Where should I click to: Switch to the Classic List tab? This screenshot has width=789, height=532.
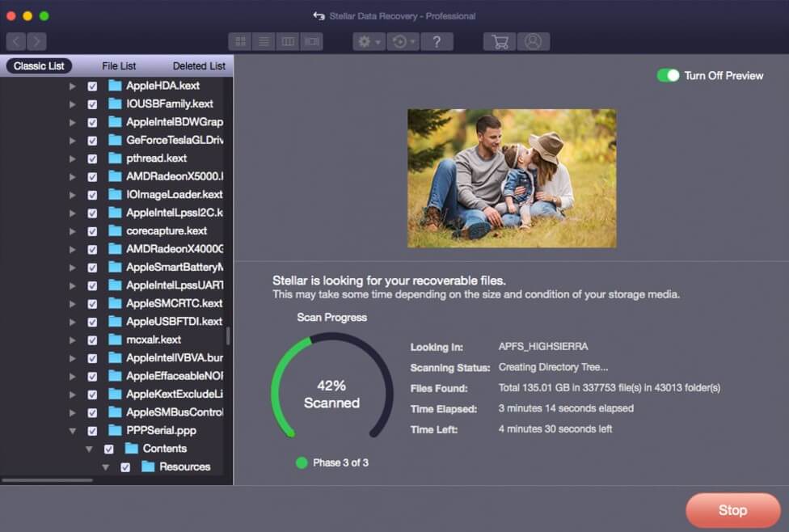point(39,66)
